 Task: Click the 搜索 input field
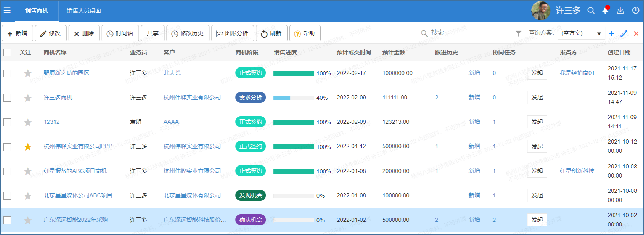point(468,33)
